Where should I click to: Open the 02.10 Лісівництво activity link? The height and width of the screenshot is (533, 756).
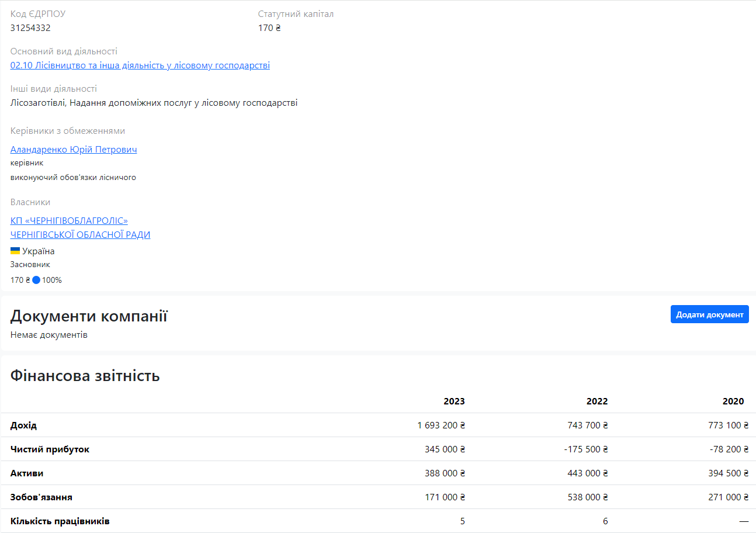(140, 65)
